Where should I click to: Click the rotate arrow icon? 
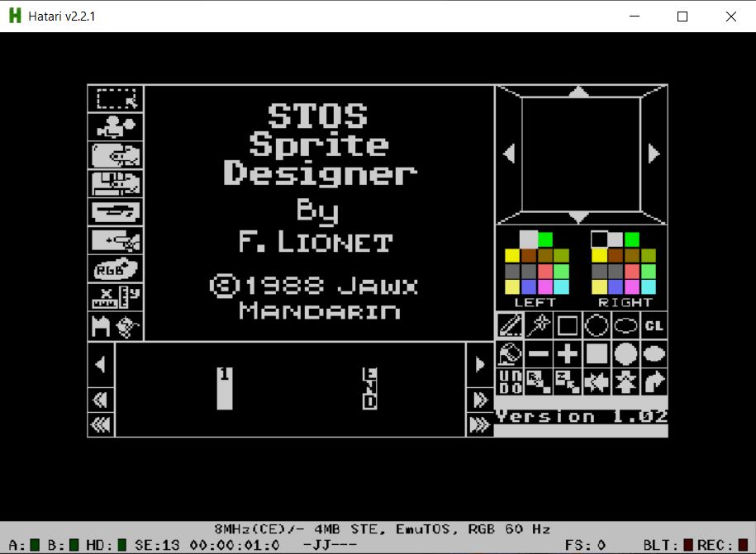click(654, 382)
